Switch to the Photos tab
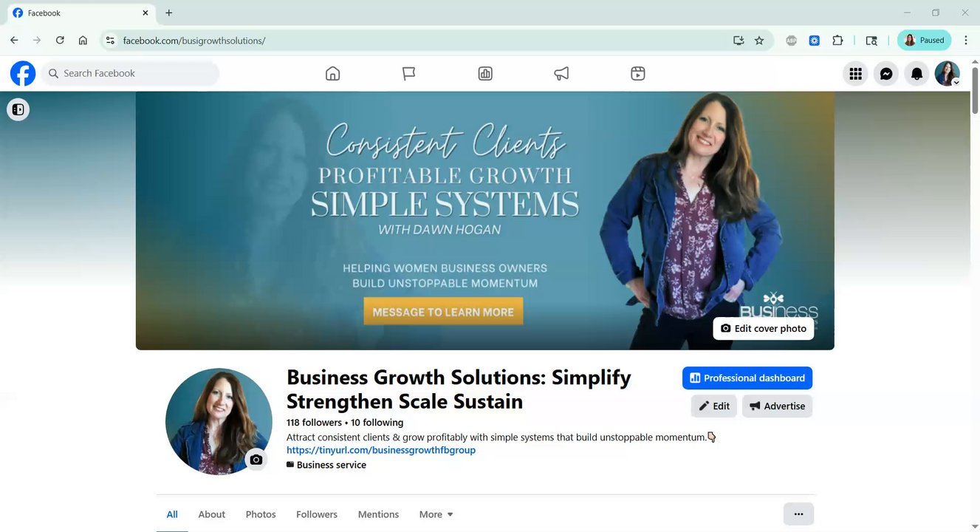Screen dimensions: 980x532 [x=261, y=514]
